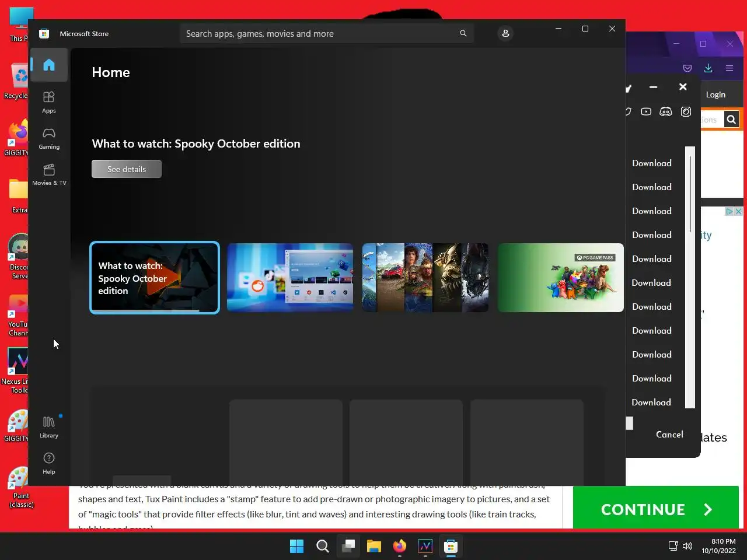Viewport: 747px width, 560px height.
Task: Click the Login link on the webpage
Action: pyautogui.click(x=715, y=94)
